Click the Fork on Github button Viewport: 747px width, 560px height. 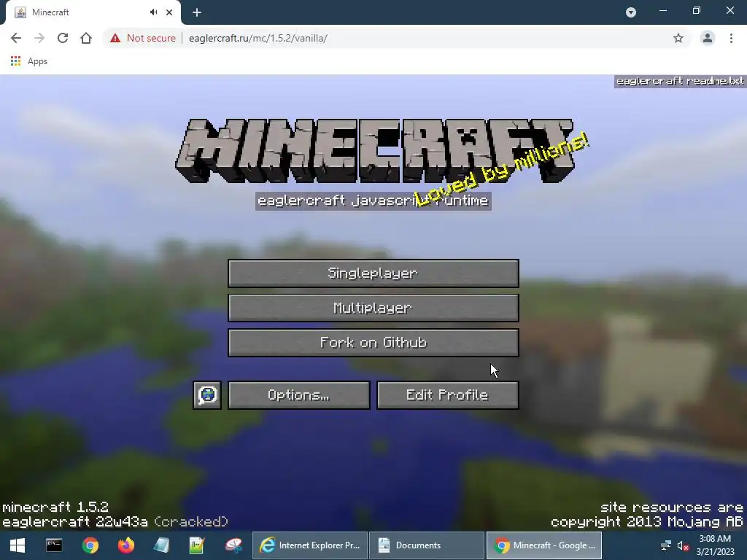coord(373,343)
